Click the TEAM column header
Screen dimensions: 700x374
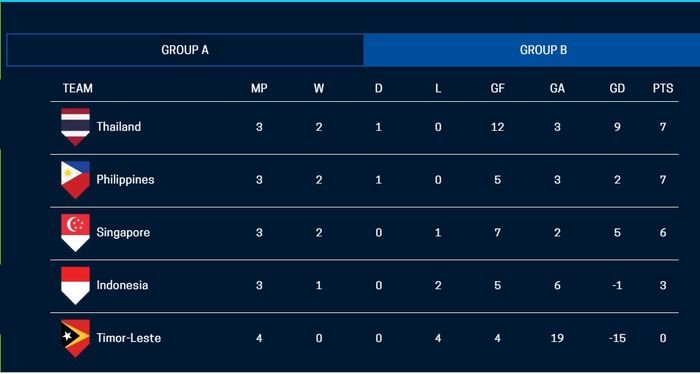[x=78, y=88]
